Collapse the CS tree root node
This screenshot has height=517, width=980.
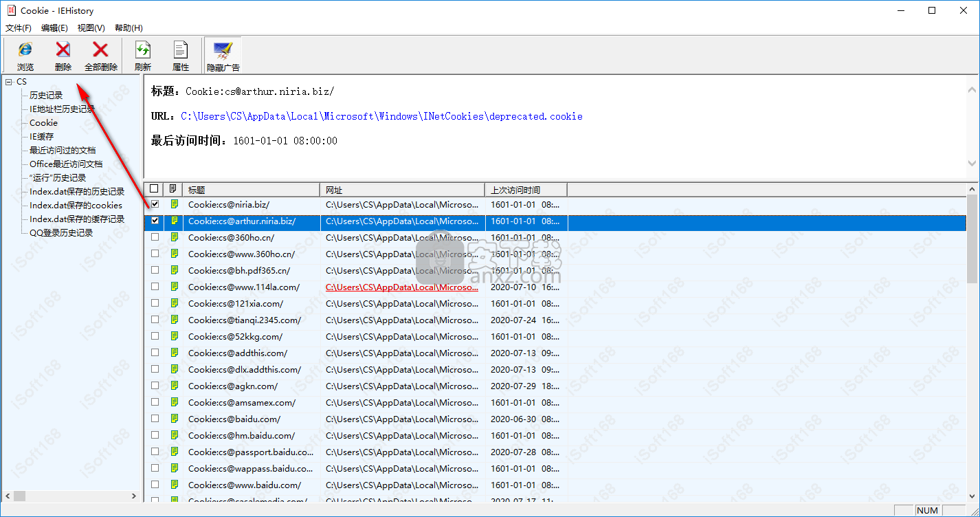tap(9, 82)
